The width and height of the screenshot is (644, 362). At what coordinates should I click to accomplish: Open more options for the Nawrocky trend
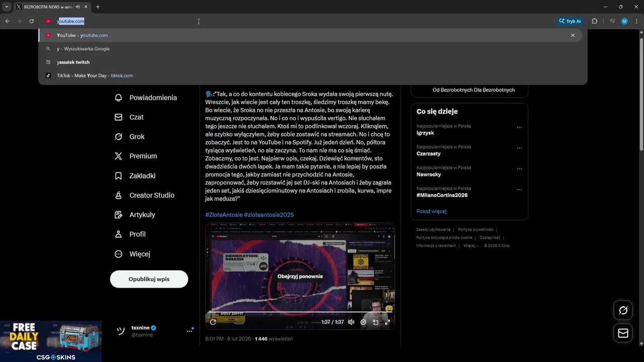tap(519, 168)
